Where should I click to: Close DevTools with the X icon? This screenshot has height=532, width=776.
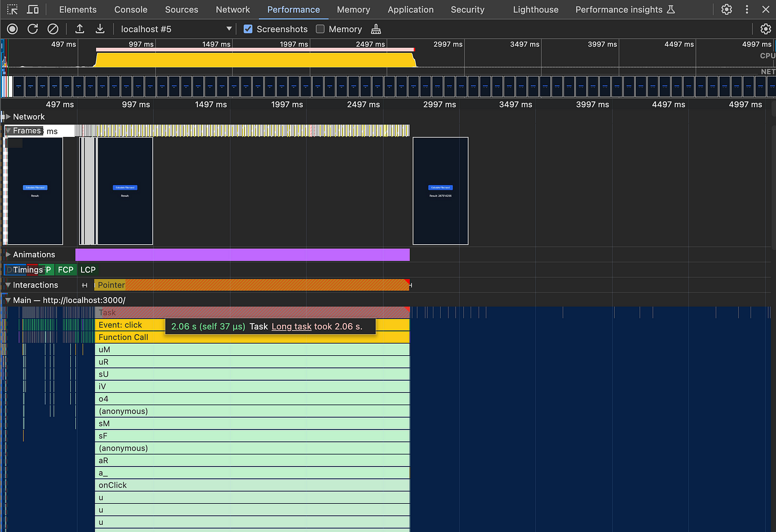coord(765,9)
